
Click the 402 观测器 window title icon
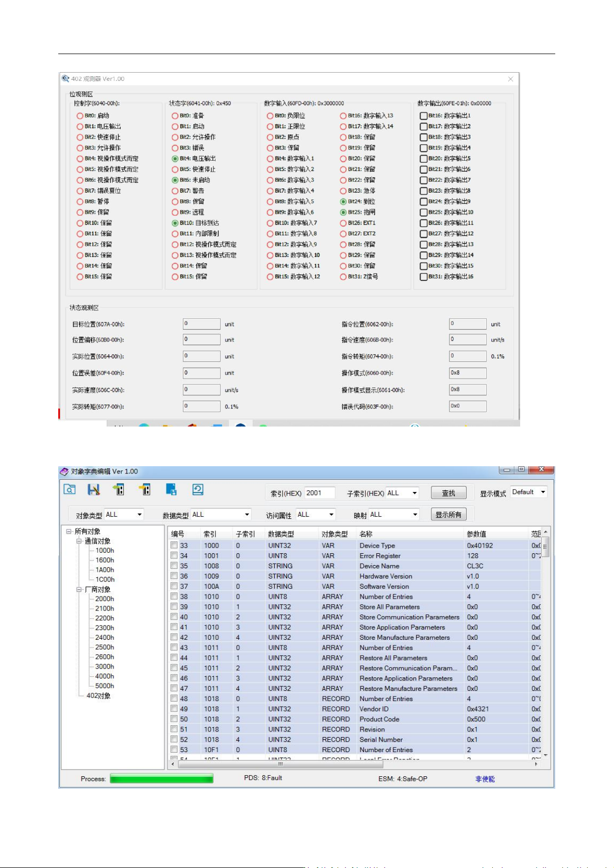[65, 79]
